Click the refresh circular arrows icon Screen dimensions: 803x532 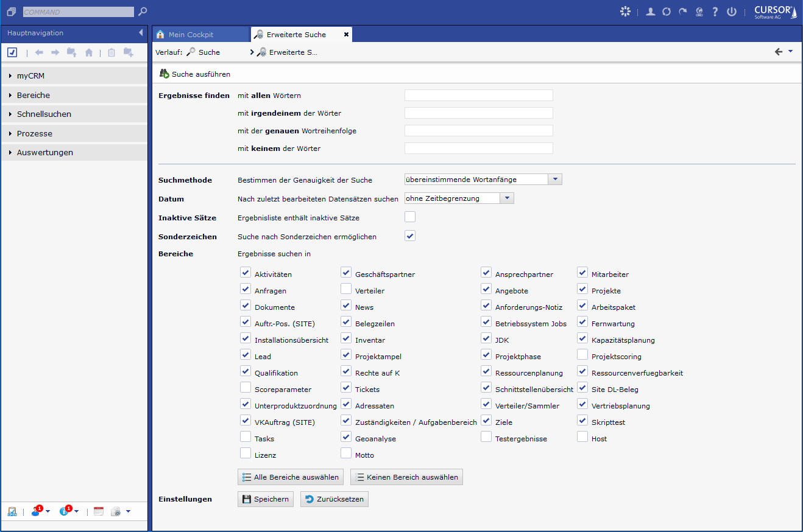[667, 12]
